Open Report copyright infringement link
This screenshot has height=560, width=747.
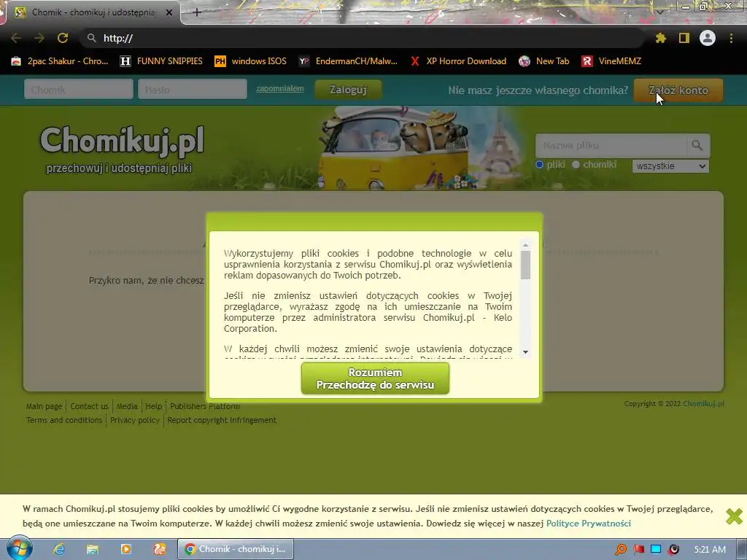(x=222, y=420)
